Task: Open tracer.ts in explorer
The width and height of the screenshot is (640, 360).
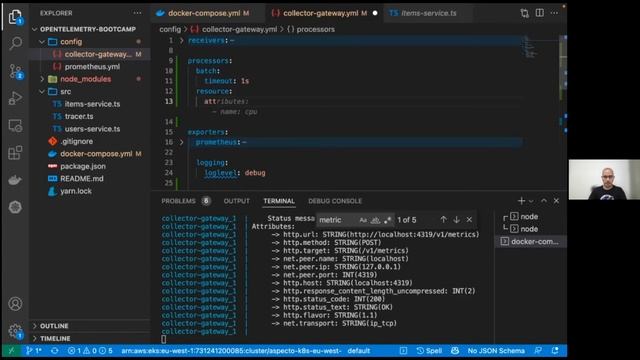Action: 79,116
